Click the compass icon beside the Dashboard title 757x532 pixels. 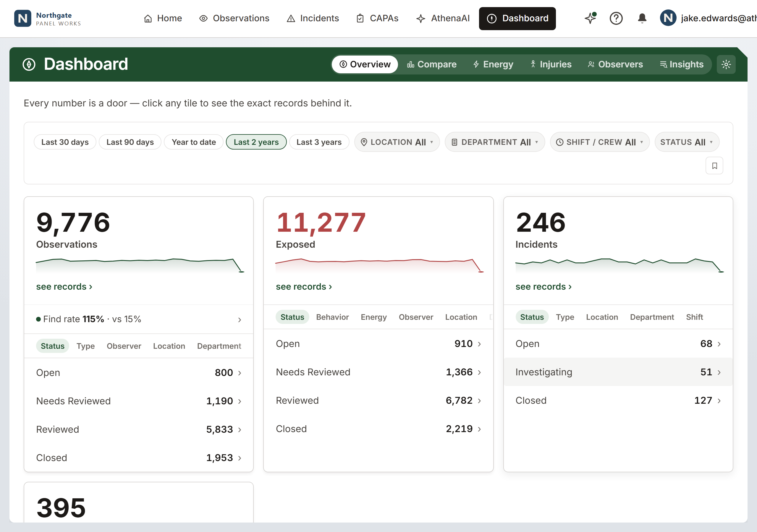click(29, 64)
